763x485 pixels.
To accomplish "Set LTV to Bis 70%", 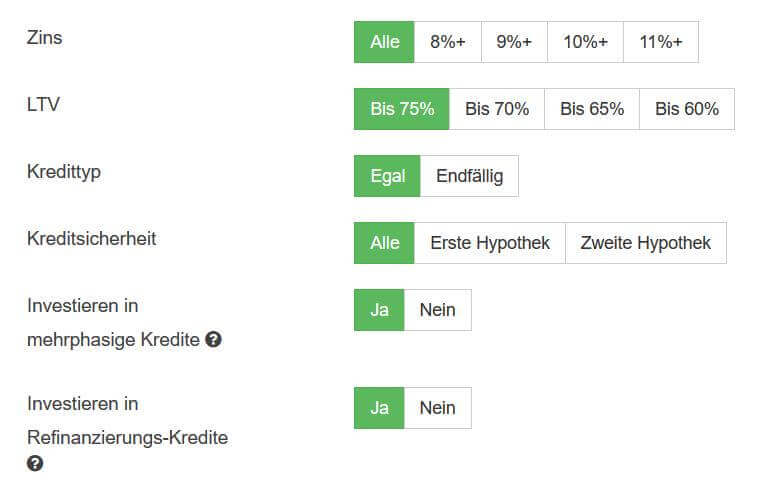I will click(497, 109).
